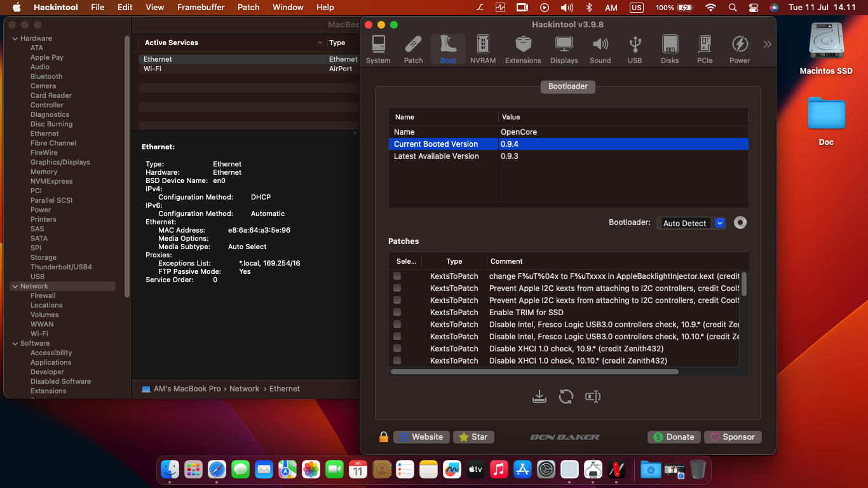Viewport: 868px width, 488px height.
Task: Click the download icon below patches
Action: point(539,396)
